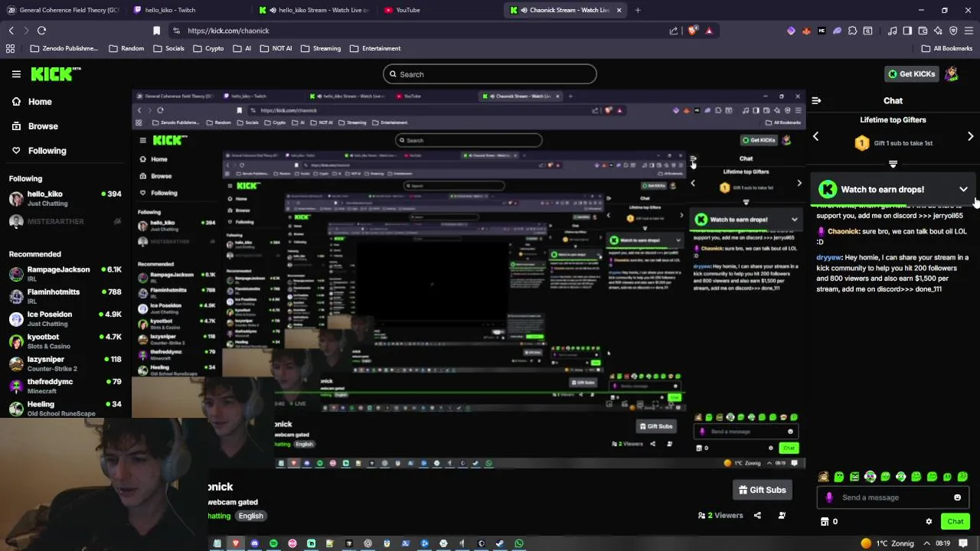The image size is (980, 551).
Task: Open the browser extensions puzzle icon
Action: coord(852,31)
